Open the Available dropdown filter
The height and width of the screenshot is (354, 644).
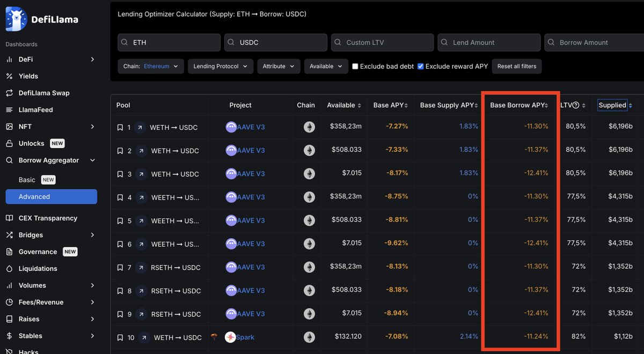point(326,67)
